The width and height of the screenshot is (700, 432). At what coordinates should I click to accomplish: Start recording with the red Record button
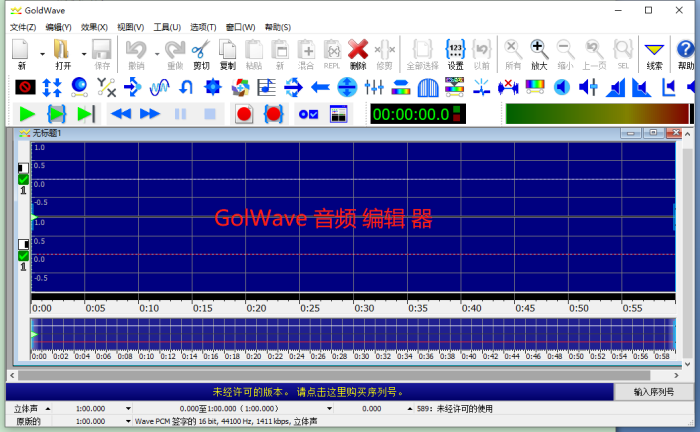click(x=244, y=114)
